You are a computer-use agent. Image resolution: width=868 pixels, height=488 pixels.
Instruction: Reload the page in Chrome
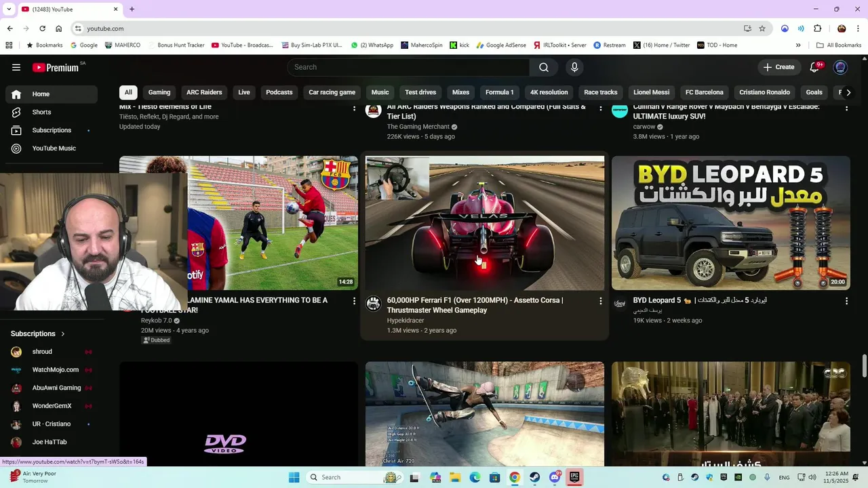tap(42, 28)
